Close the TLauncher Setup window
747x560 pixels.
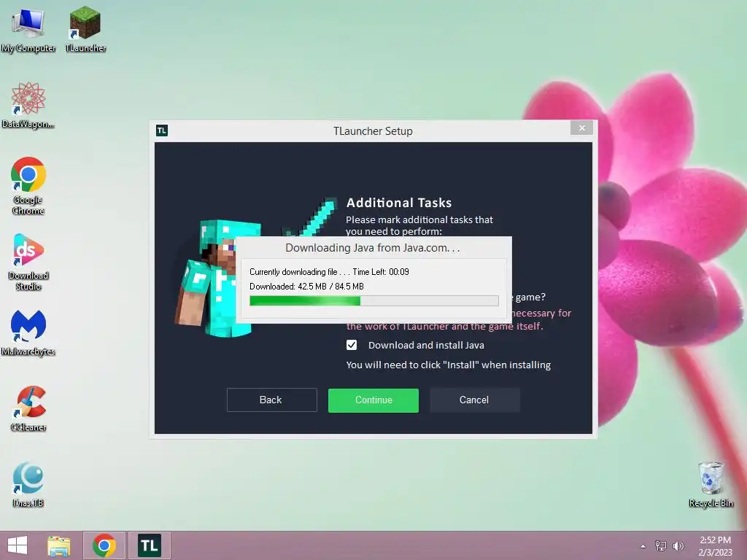click(581, 128)
